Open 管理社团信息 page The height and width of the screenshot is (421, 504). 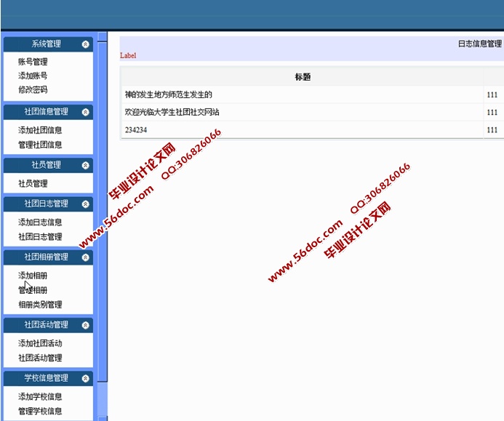pyautogui.click(x=40, y=145)
